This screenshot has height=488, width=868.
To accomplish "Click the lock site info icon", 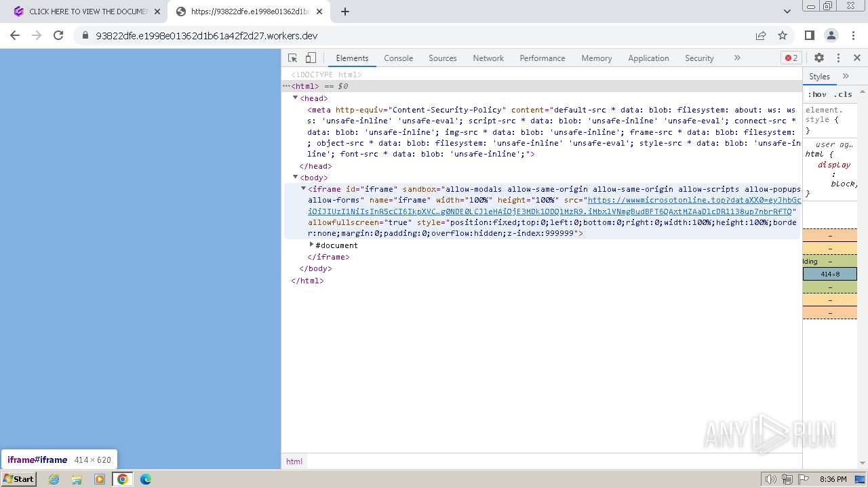I will point(85,36).
